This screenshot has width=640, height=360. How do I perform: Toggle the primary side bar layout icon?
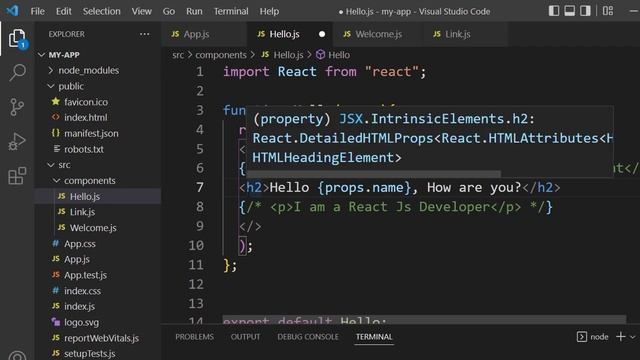(553, 11)
